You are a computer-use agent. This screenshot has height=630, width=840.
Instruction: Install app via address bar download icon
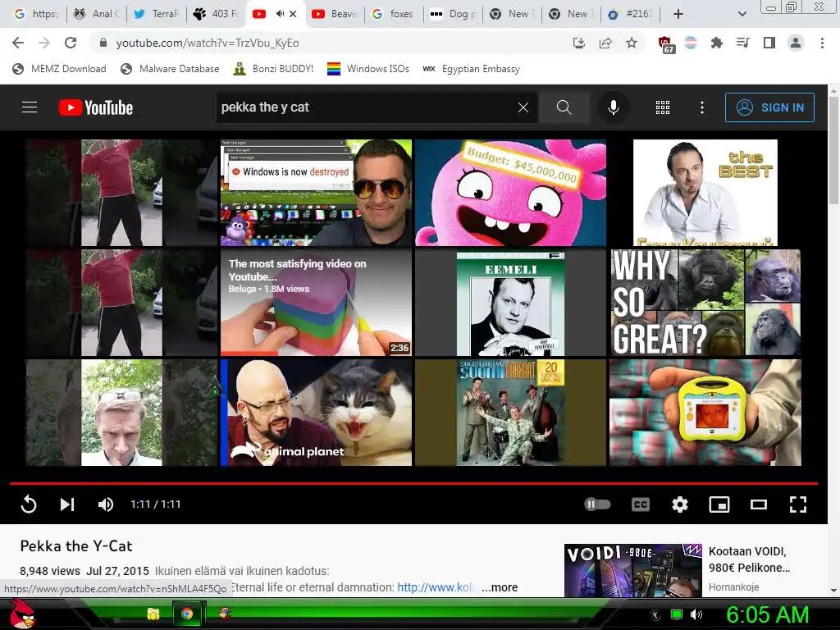click(578, 43)
